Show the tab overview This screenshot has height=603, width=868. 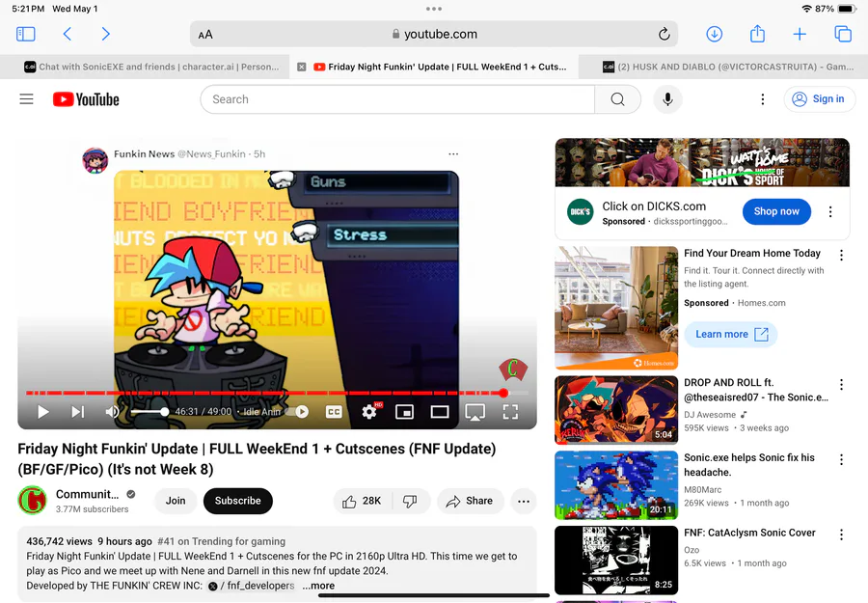click(x=843, y=35)
